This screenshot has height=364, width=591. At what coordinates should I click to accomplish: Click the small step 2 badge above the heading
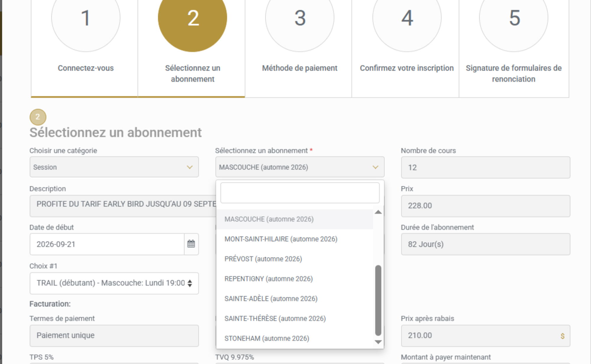pyautogui.click(x=38, y=117)
